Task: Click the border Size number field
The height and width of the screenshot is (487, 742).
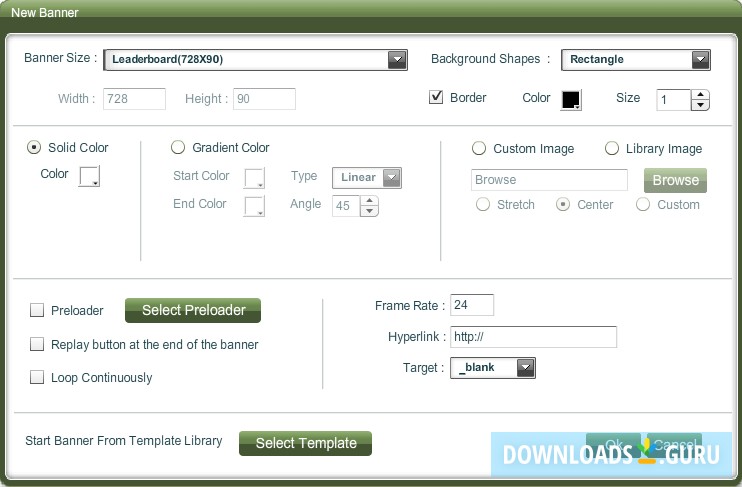Action: 674,100
